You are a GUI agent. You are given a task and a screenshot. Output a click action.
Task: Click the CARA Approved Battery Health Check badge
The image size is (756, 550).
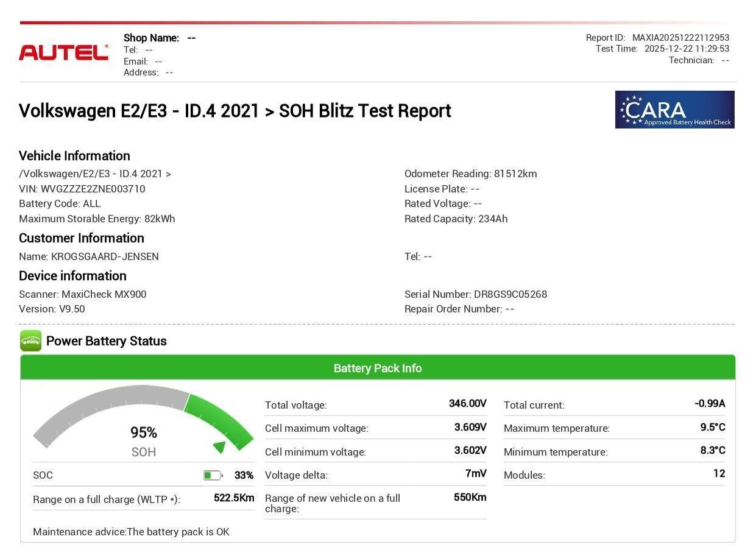pyautogui.click(x=674, y=110)
